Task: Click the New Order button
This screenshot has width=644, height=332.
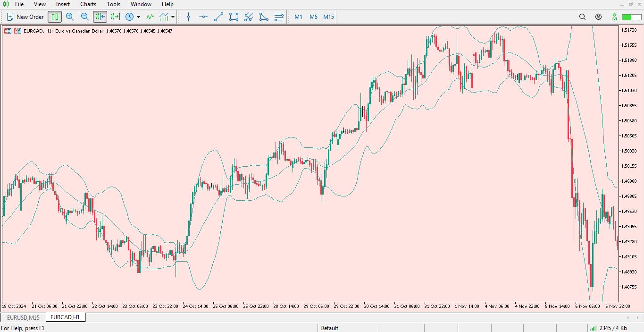Action: pos(25,17)
